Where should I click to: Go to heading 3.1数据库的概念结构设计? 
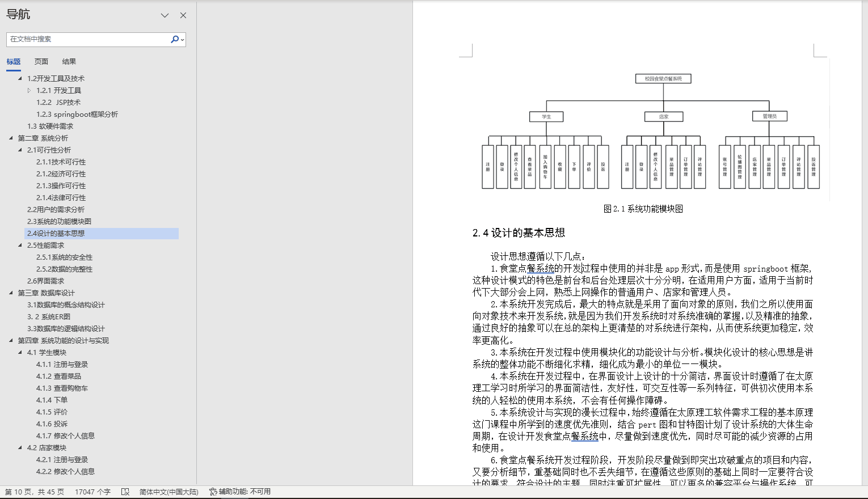click(66, 305)
